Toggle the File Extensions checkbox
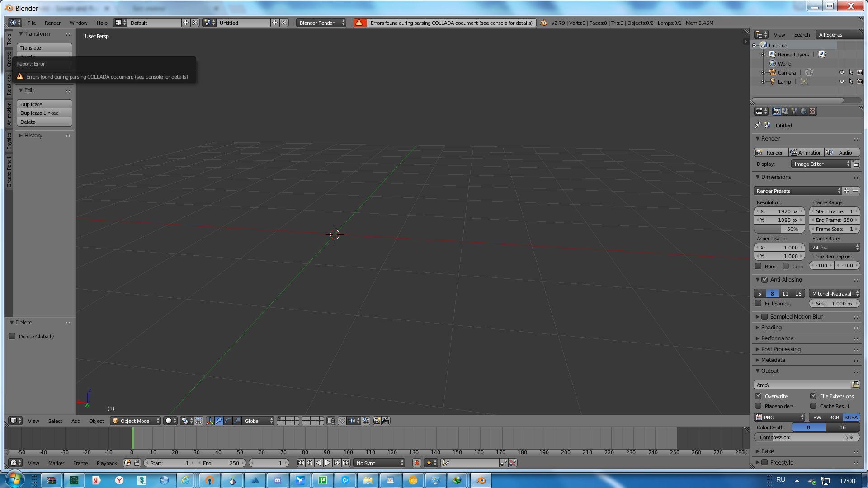Screen dimensions: 868x488 813,396
